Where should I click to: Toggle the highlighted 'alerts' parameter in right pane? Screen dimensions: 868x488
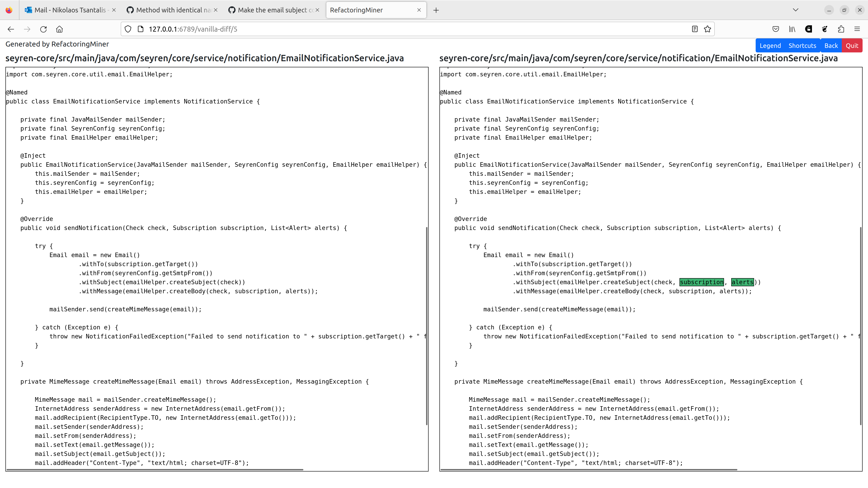click(743, 282)
